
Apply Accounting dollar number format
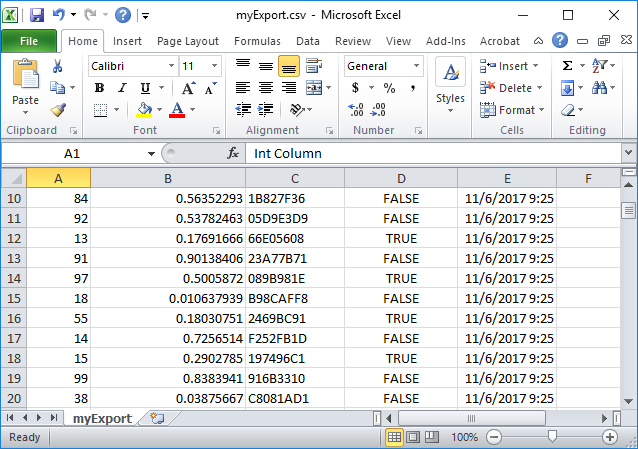[355, 88]
